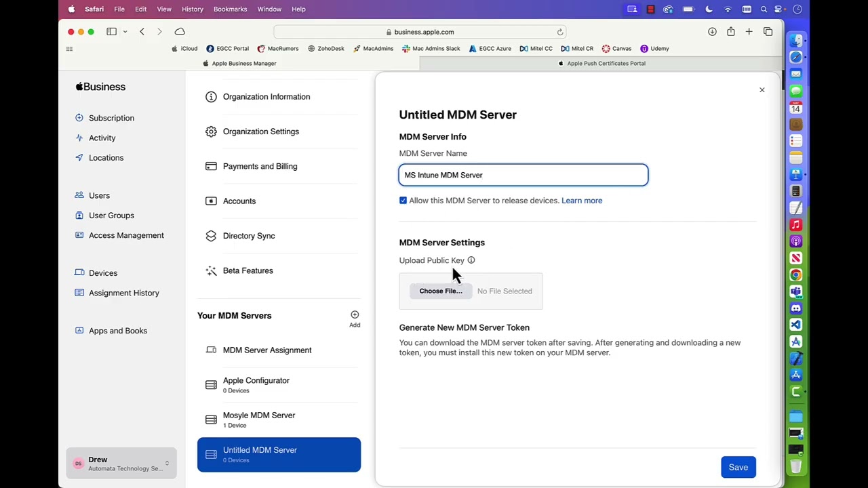Open Google Chrome from the Dock
Viewport: 868px width, 488px height.
[796, 275]
